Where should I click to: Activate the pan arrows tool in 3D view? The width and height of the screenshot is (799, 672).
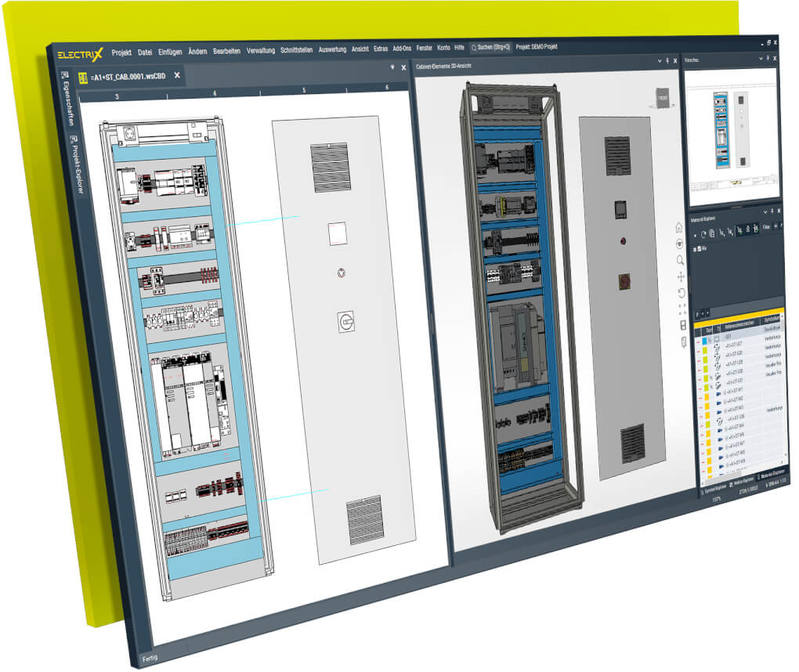pyautogui.click(x=680, y=276)
